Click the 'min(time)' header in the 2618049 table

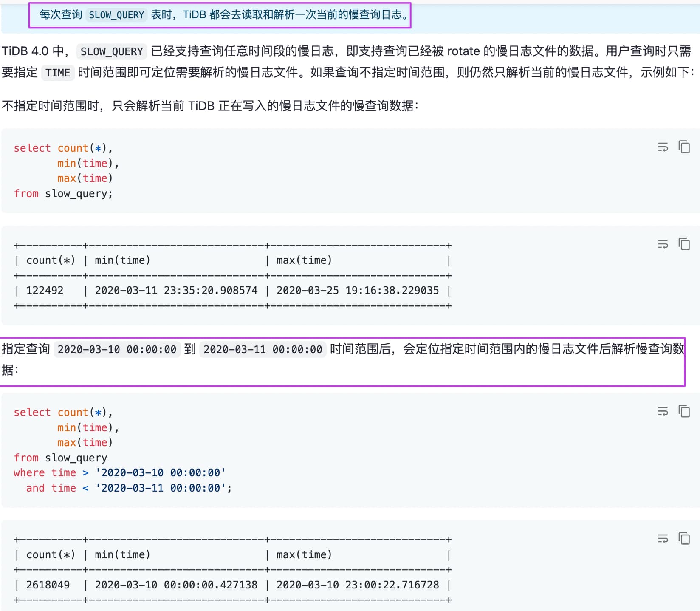pos(122,555)
